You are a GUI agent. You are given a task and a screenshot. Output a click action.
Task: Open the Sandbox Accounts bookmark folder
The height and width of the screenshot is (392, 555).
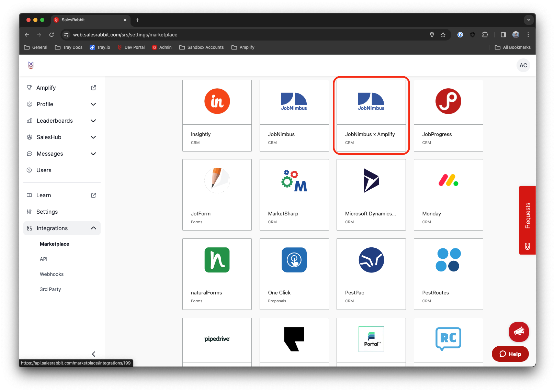point(201,47)
